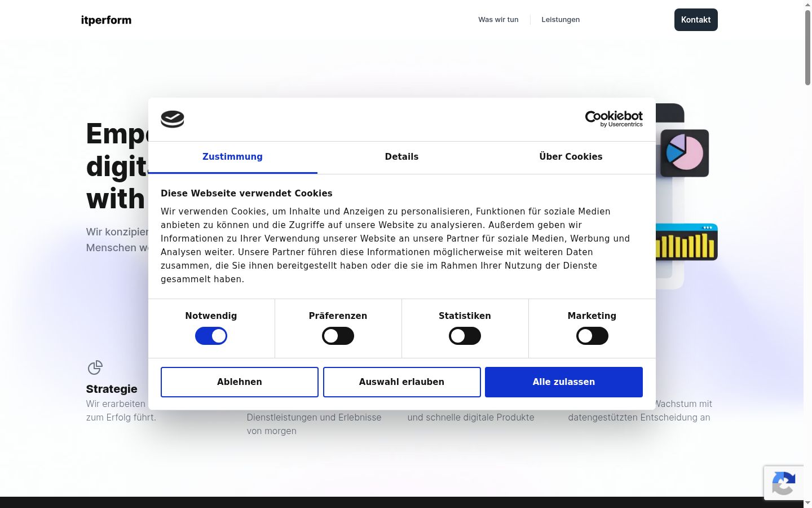The image size is (812, 508).
Task: Click the Strategie heading text
Action: [112, 389]
